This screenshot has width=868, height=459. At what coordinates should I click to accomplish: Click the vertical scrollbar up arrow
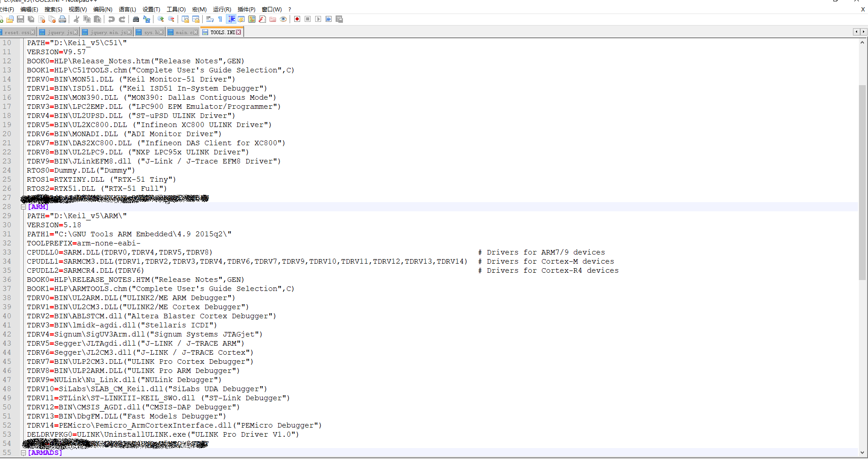tap(862, 42)
